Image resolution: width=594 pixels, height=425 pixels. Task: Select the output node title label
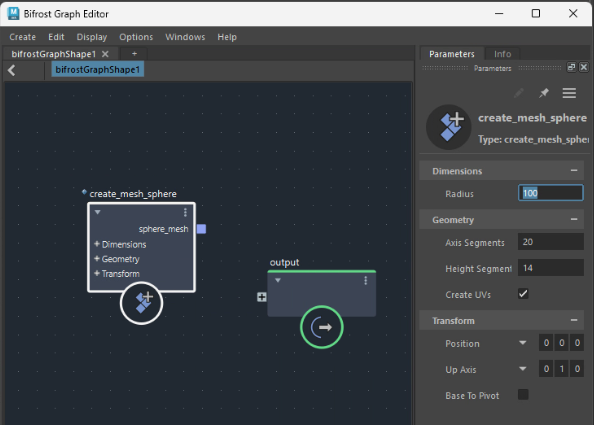[284, 262]
